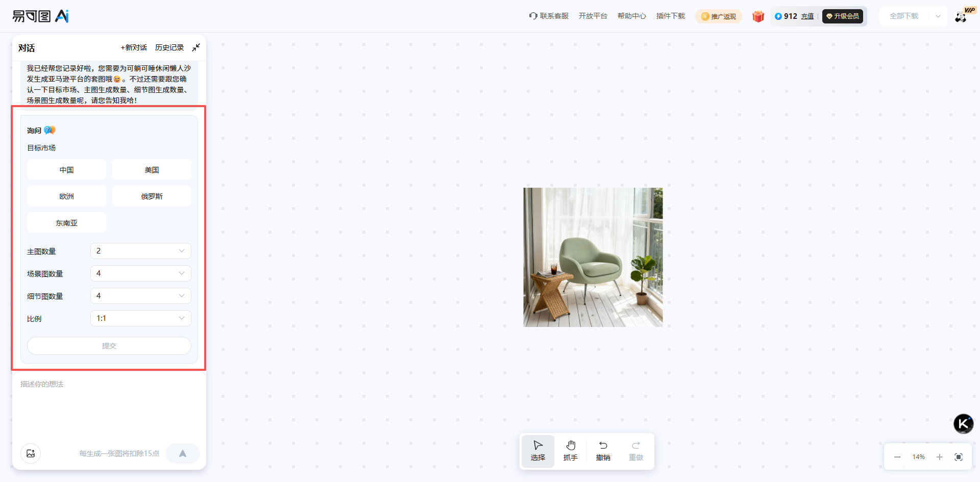Upload an image with the picture icon
Viewport: 980px width, 482px height.
click(31, 453)
